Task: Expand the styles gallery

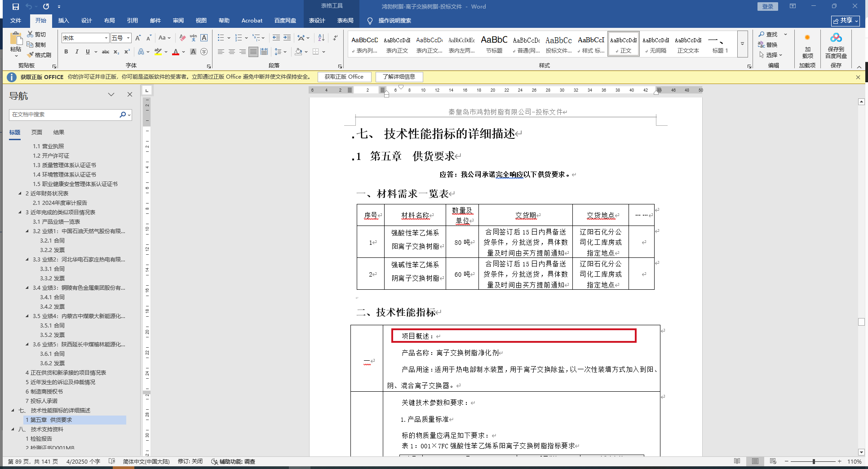Action: click(x=743, y=44)
